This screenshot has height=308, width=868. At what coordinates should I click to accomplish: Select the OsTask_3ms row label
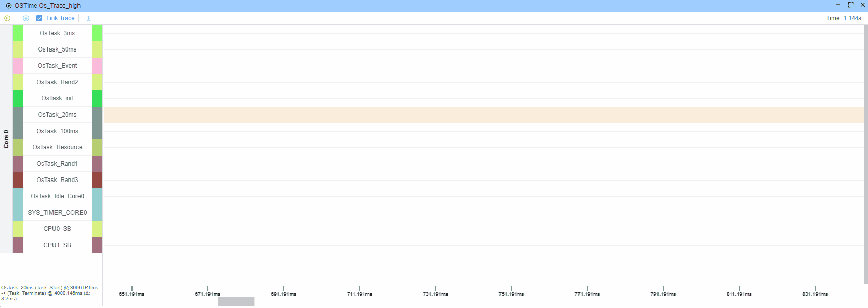(x=57, y=33)
